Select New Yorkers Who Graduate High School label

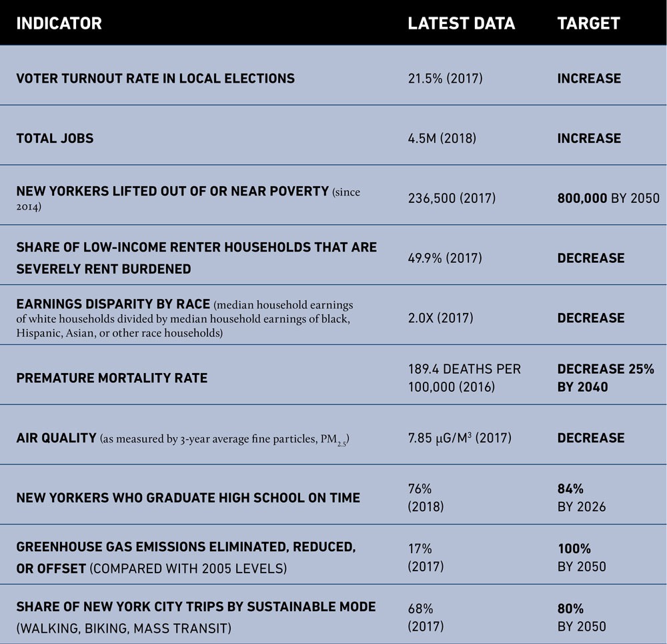coord(188,498)
